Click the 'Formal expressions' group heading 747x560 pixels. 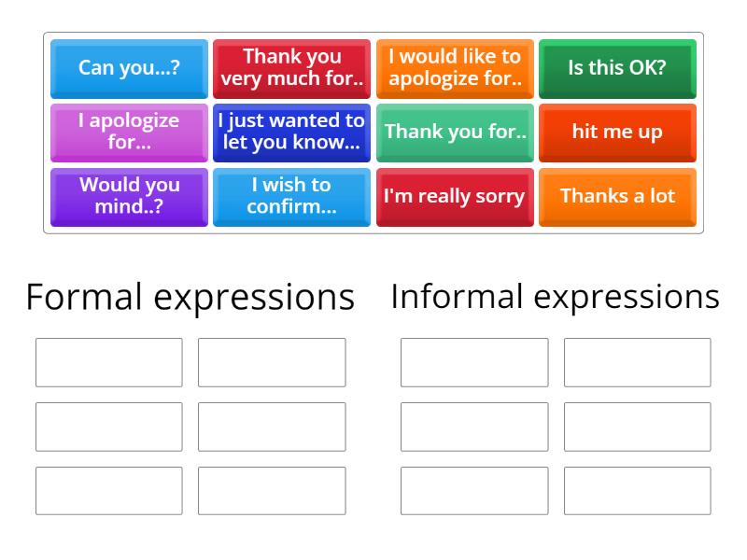[x=190, y=297]
